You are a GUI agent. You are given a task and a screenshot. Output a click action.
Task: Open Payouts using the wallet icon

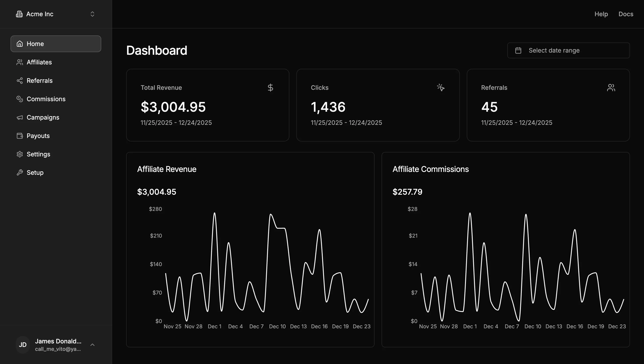(20, 136)
